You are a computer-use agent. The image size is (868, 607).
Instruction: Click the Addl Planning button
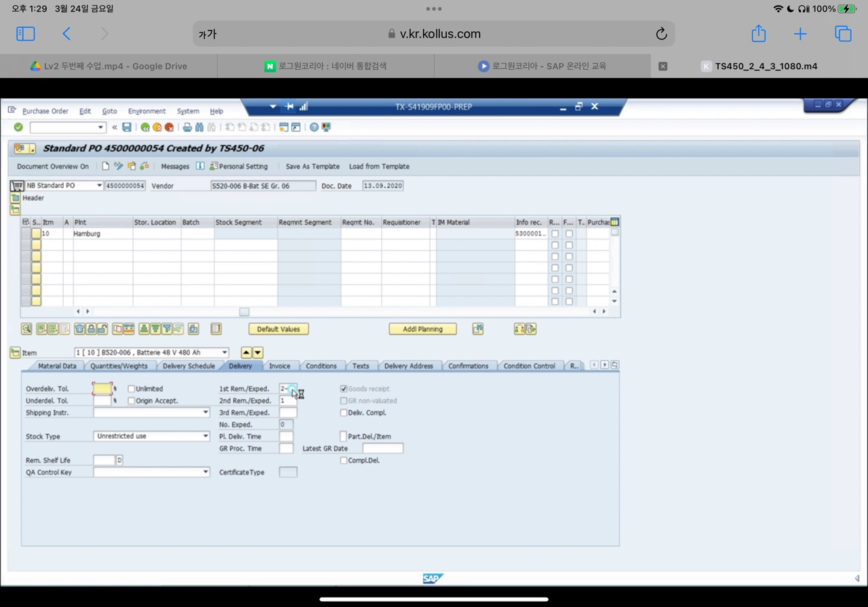[422, 329]
